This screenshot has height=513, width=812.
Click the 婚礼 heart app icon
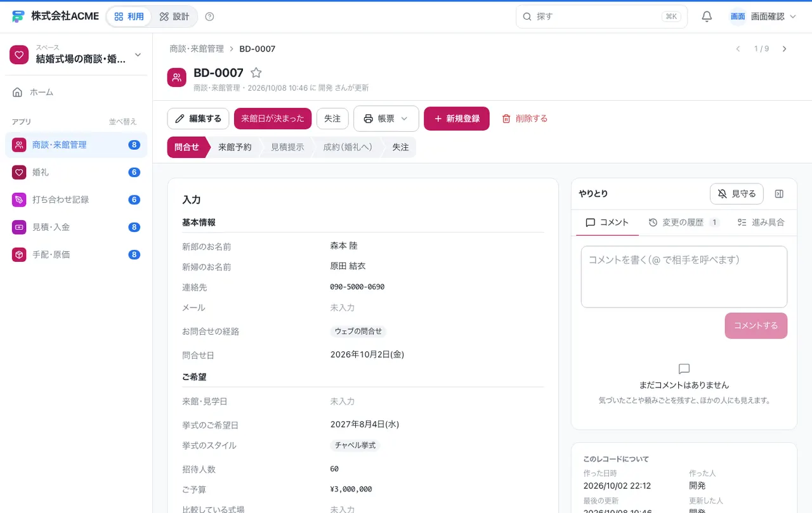point(19,172)
